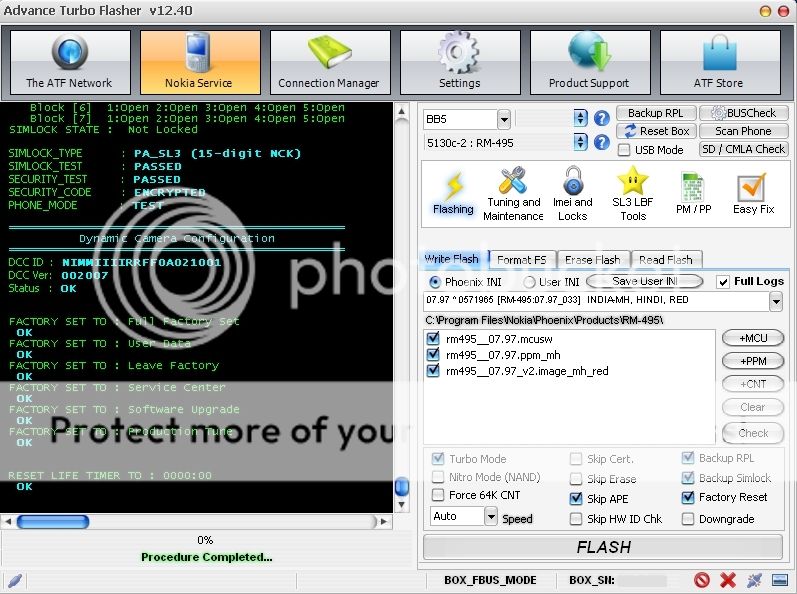Switch to Format FS tab

pos(522,260)
